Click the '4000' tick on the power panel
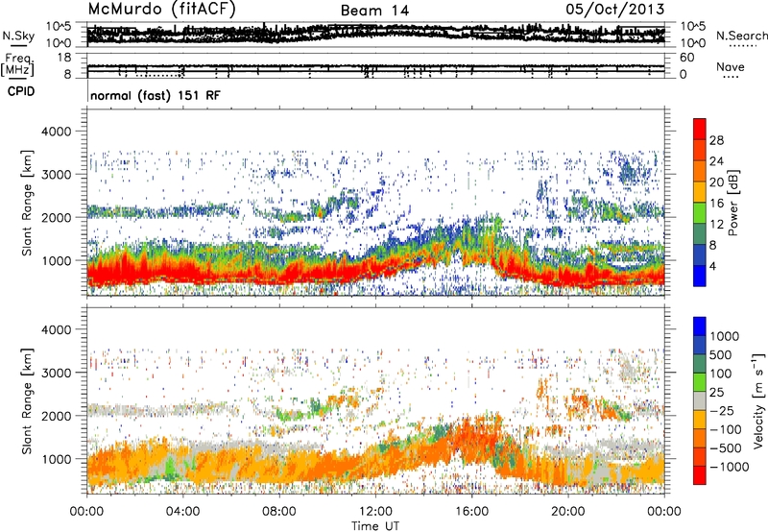The image size is (768, 532). point(57,132)
